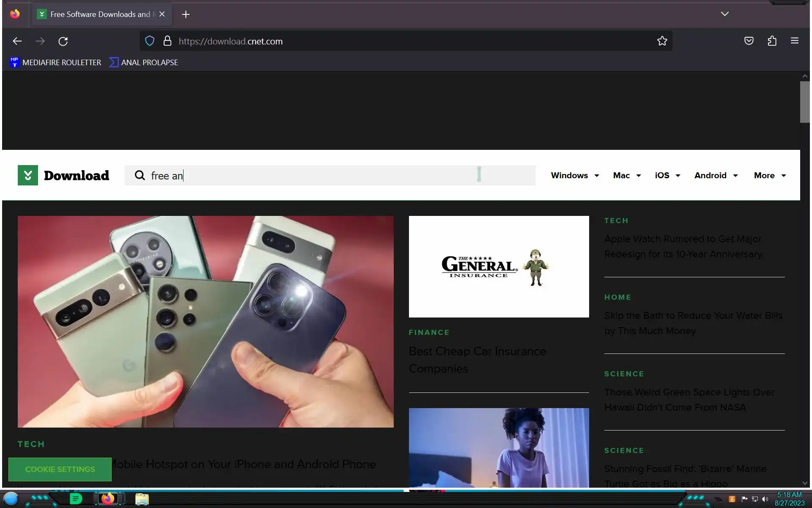Click the back navigation arrow

point(17,41)
